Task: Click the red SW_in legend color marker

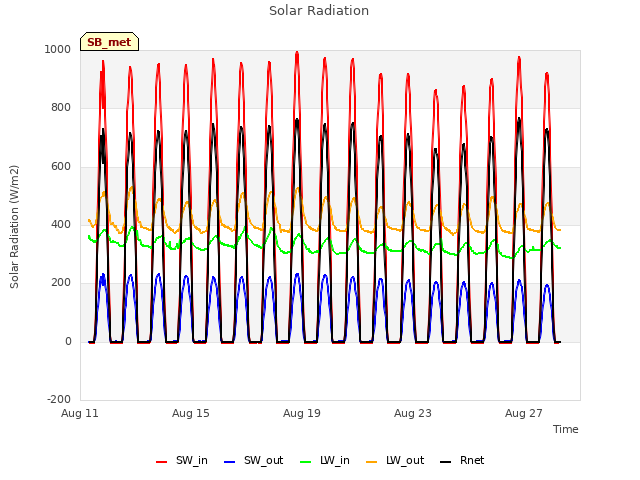Action: 162,462
